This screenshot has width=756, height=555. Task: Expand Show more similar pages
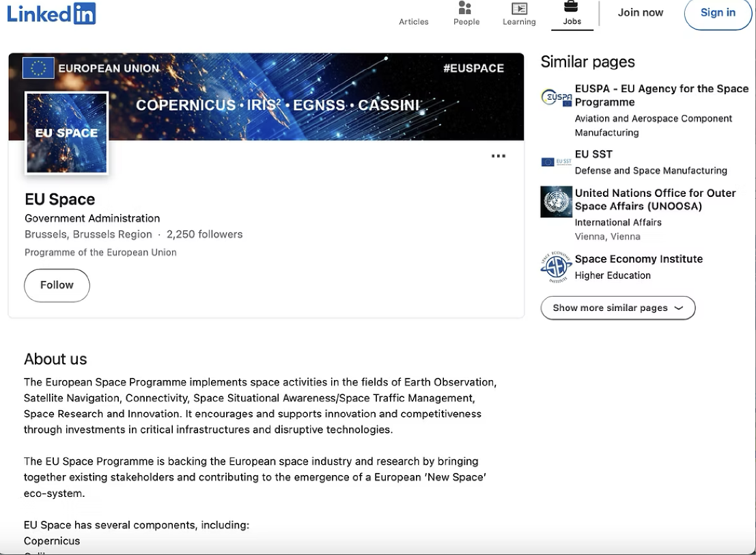tap(617, 308)
